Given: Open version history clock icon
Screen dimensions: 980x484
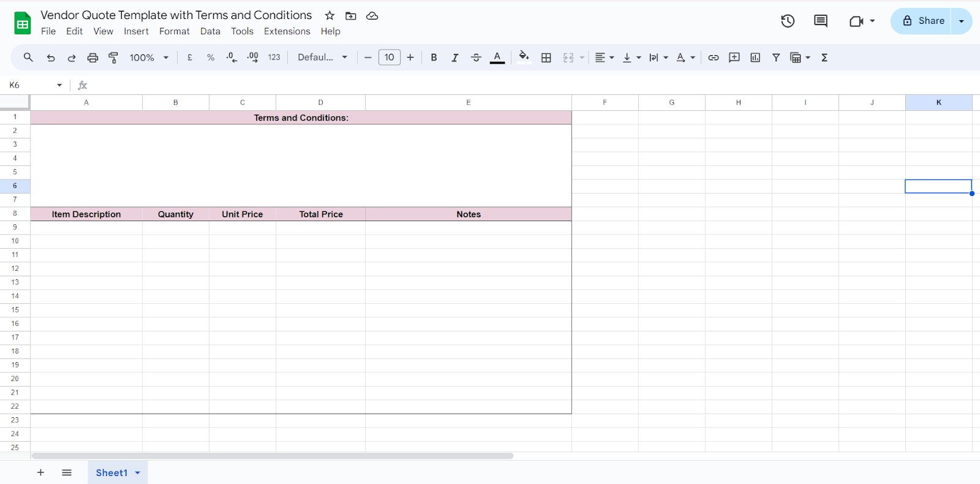Looking at the screenshot, I should pyautogui.click(x=788, y=21).
